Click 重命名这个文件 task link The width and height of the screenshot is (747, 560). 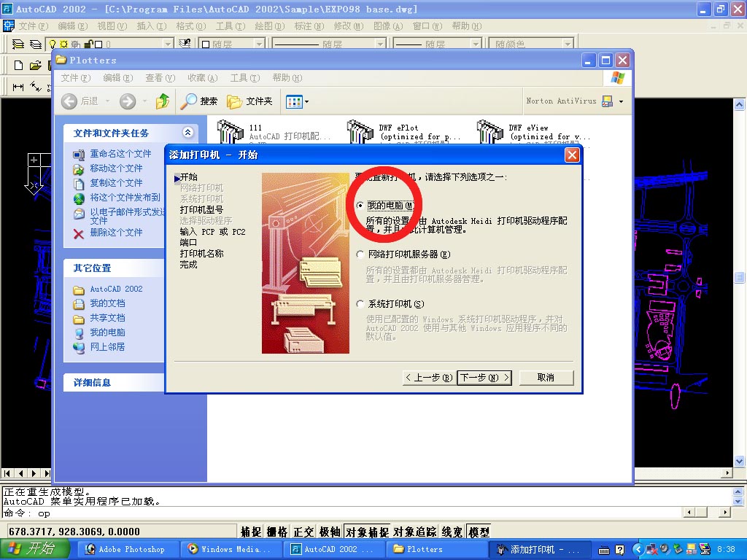tap(120, 154)
